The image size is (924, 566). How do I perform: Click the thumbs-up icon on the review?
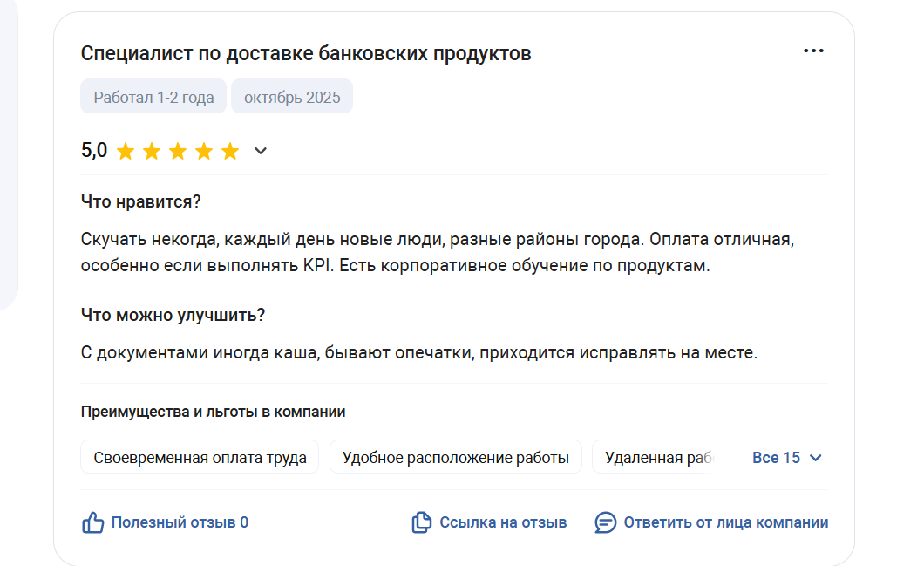click(92, 523)
